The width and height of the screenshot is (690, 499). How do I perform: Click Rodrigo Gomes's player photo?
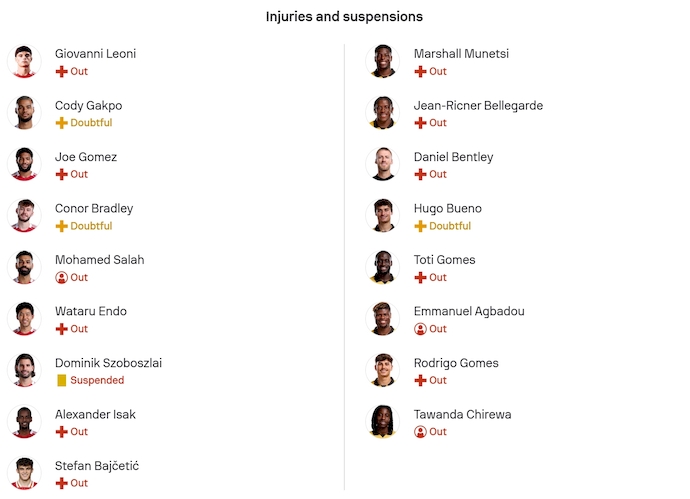382,370
